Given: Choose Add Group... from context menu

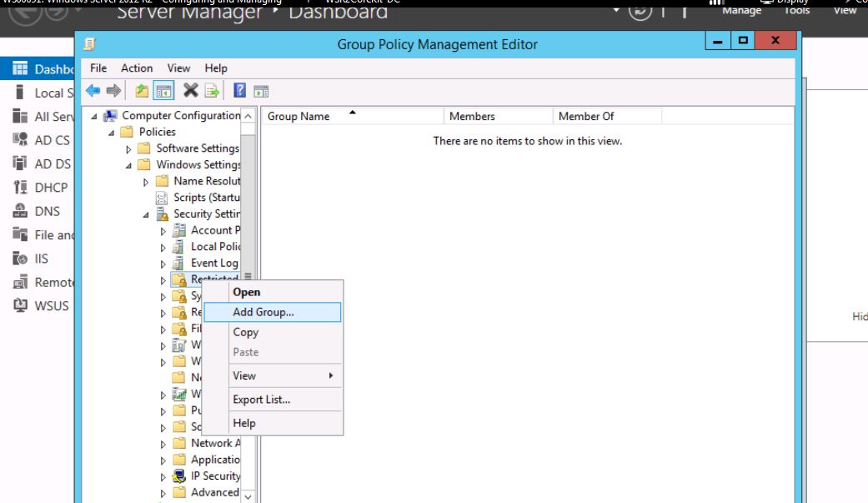Looking at the screenshot, I should (x=263, y=312).
